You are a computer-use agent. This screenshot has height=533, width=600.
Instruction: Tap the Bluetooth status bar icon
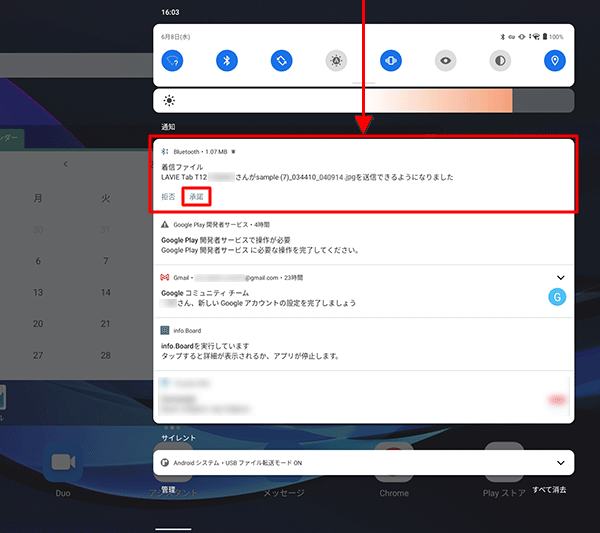503,37
